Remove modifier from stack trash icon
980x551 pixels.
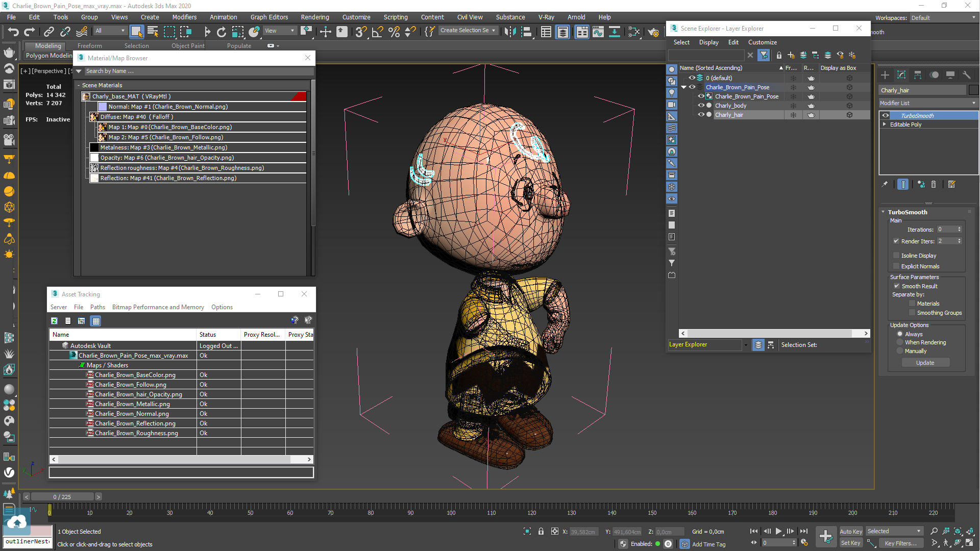[x=934, y=184]
